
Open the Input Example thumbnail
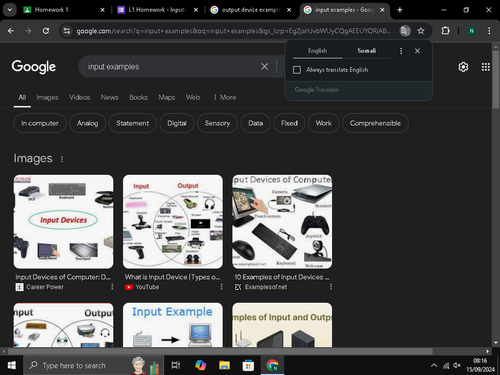173,325
